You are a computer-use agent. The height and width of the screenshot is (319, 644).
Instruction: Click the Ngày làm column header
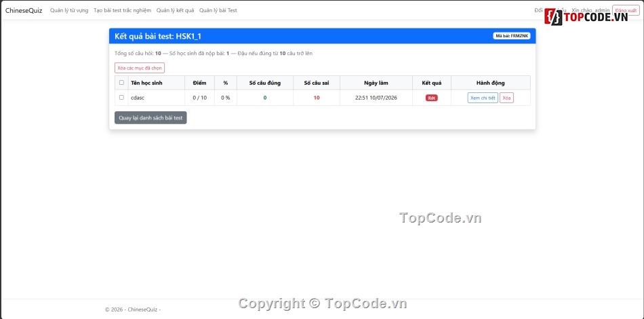[376, 83]
